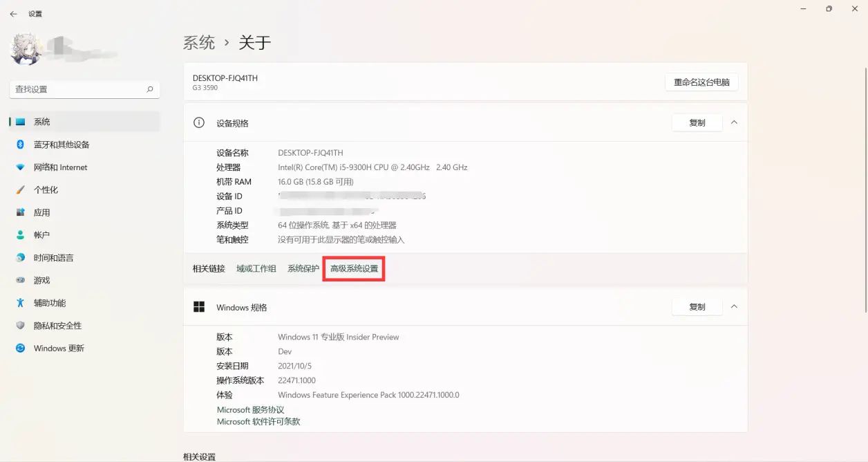
Task: Open the 高级系统设置 link
Action: [354, 268]
